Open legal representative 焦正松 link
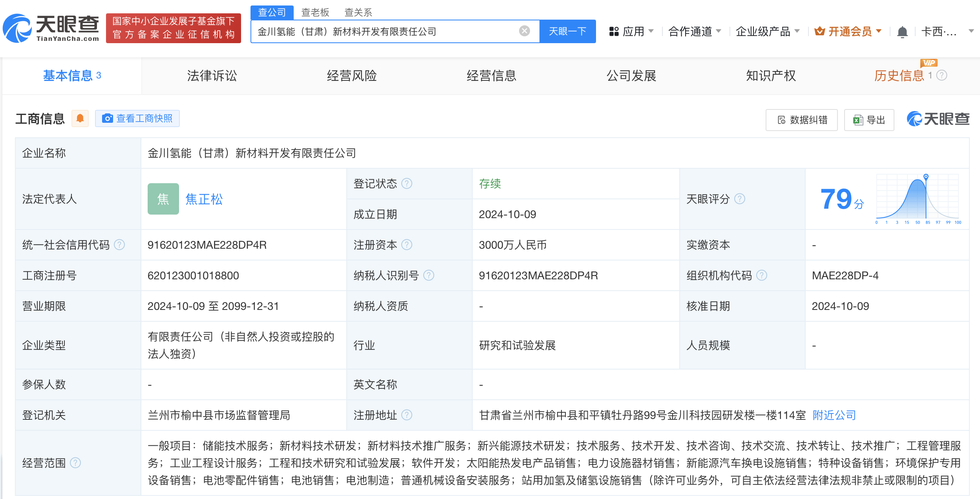 coord(204,199)
